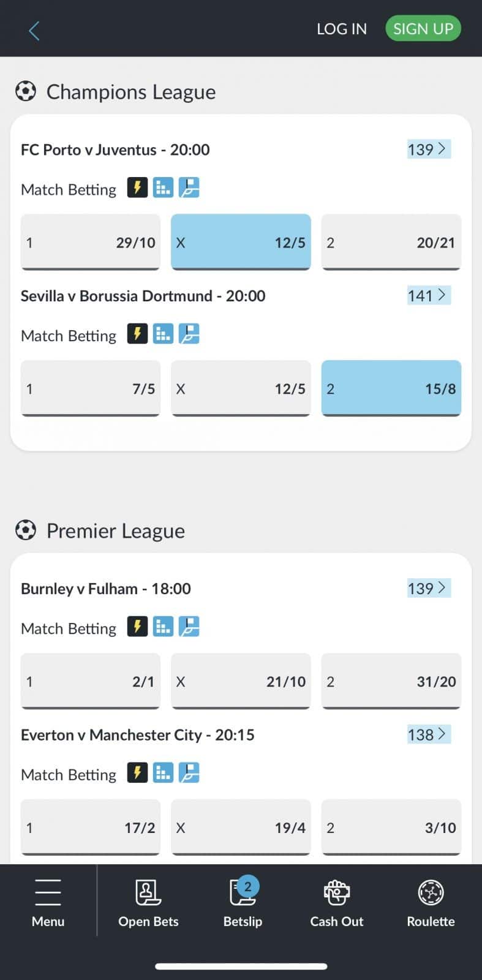
Task: Expand 138 markets for Everton v Manchester City
Action: [x=428, y=734]
